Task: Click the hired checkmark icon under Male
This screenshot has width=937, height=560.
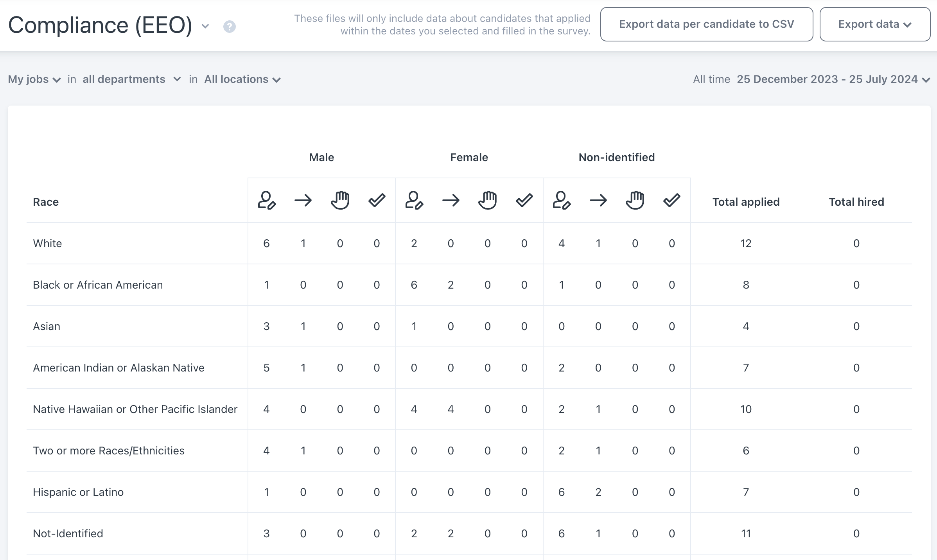Action: click(376, 201)
